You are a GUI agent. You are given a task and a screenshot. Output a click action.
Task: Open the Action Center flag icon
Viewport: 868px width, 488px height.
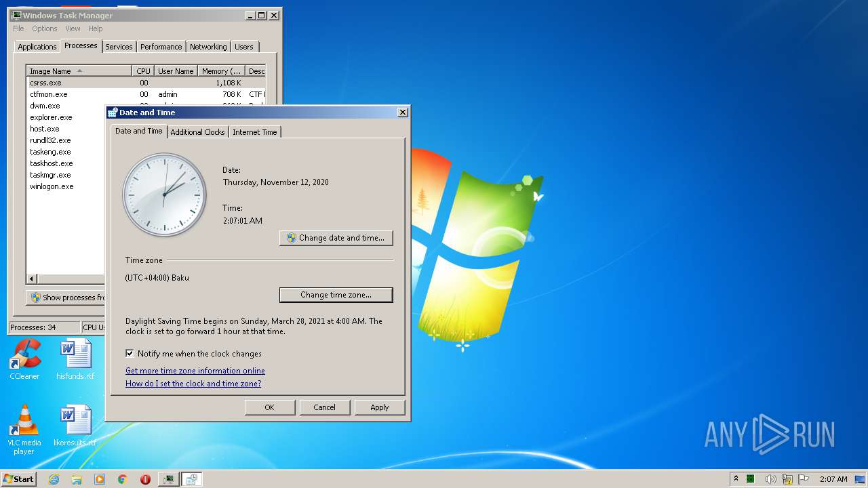point(804,479)
